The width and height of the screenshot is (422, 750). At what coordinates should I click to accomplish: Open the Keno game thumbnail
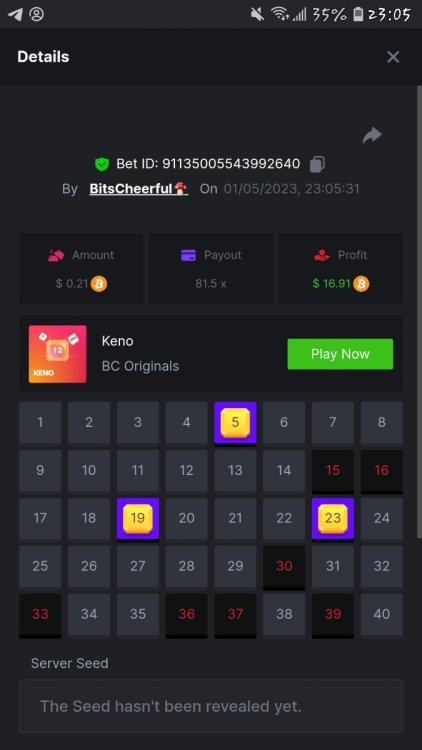57,354
